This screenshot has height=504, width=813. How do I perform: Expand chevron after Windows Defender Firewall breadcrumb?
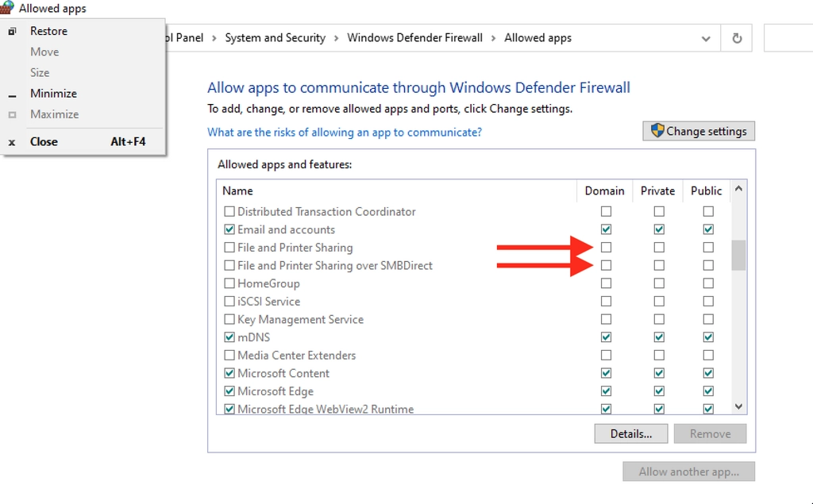(x=493, y=38)
